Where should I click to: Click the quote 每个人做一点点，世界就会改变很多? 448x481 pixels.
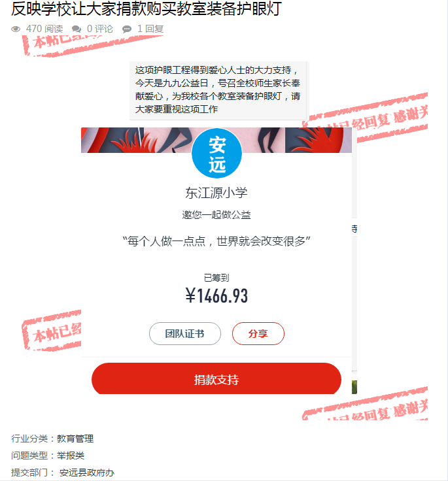click(x=216, y=241)
